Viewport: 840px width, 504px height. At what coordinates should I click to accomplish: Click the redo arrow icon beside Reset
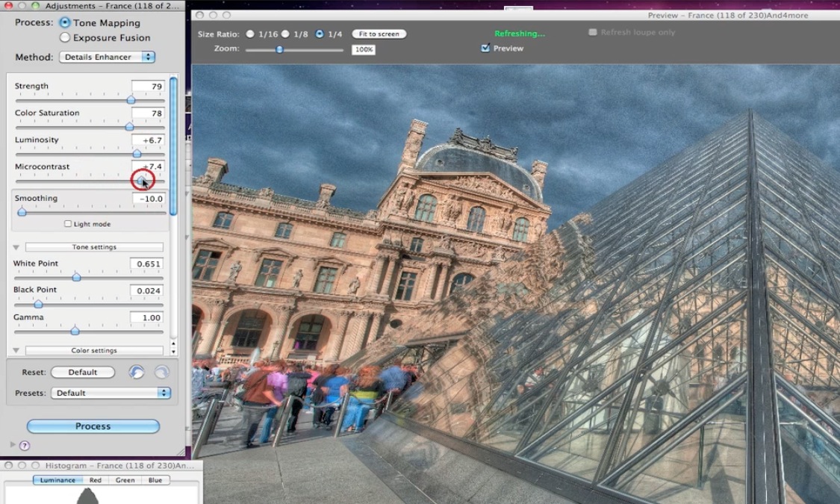pyautogui.click(x=161, y=372)
